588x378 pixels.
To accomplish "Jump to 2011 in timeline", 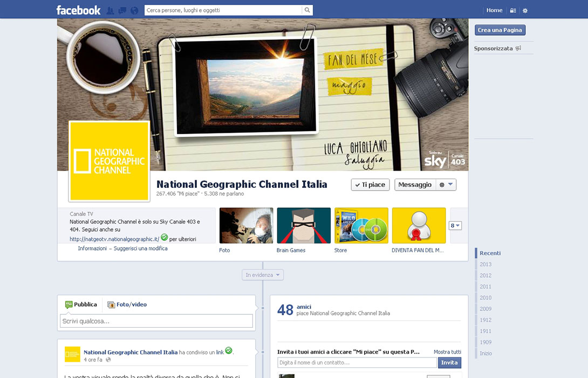I will 486,286.
